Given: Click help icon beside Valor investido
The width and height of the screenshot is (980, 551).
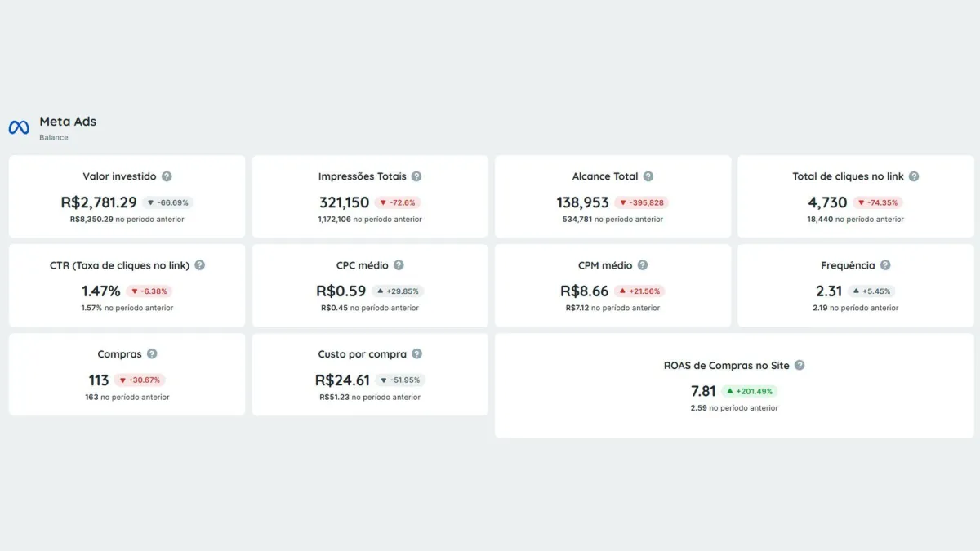Looking at the screenshot, I should 167,176.
